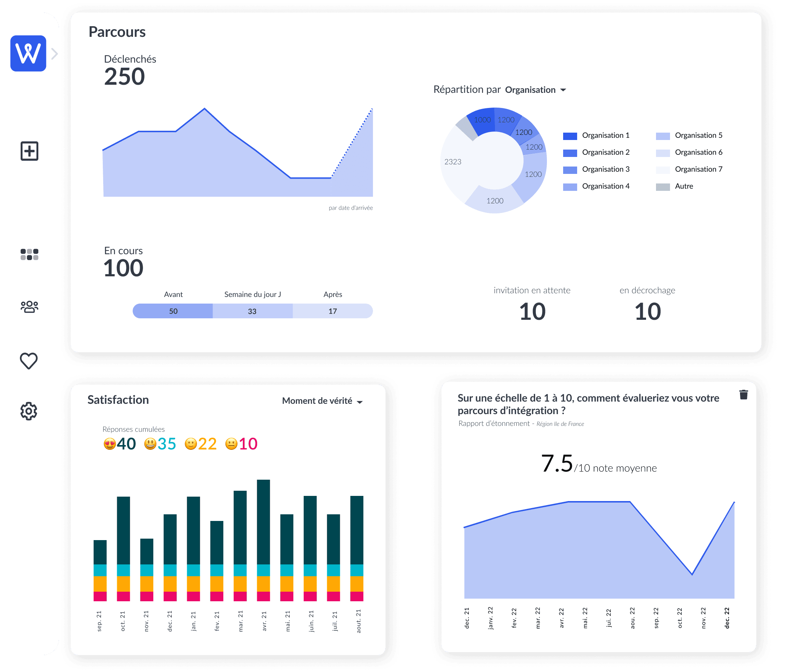Click the invitation en attente count
The image size is (799, 672).
click(533, 312)
